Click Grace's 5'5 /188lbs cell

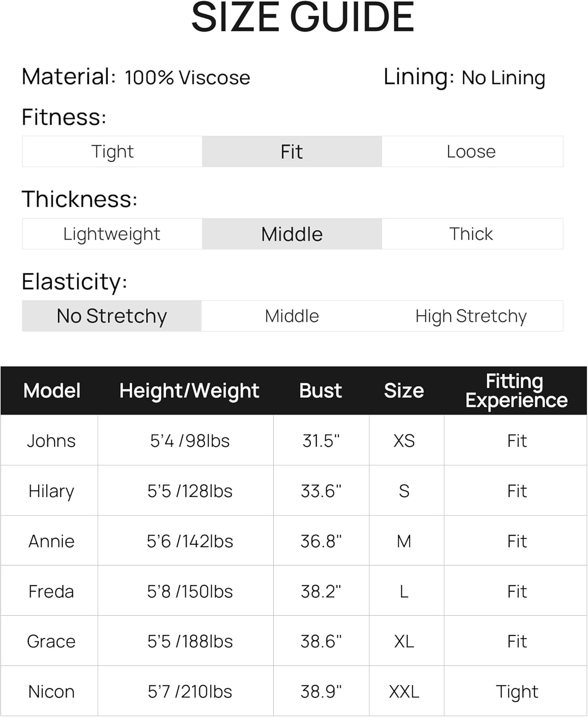tap(190, 641)
